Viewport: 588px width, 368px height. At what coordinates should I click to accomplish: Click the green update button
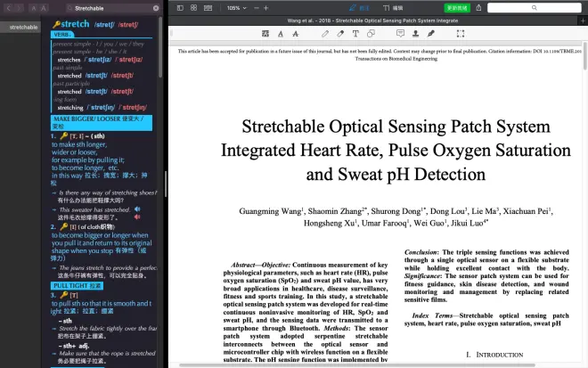[x=457, y=8]
